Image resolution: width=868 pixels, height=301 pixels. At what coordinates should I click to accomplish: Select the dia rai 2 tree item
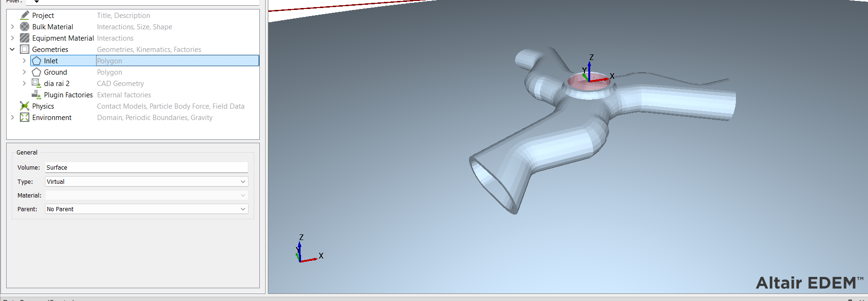pyautogui.click(x=57, y=83)
